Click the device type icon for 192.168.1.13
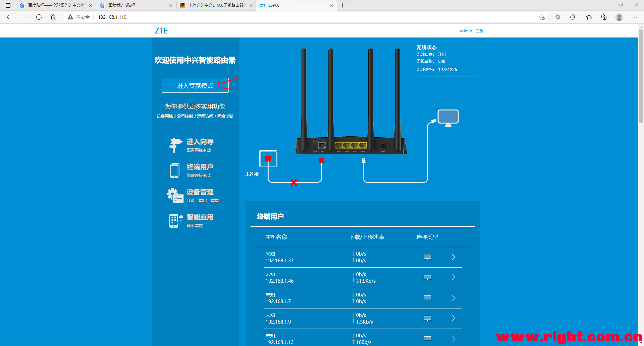This screenshot has height=346, width=644. (x=427, y=339)
